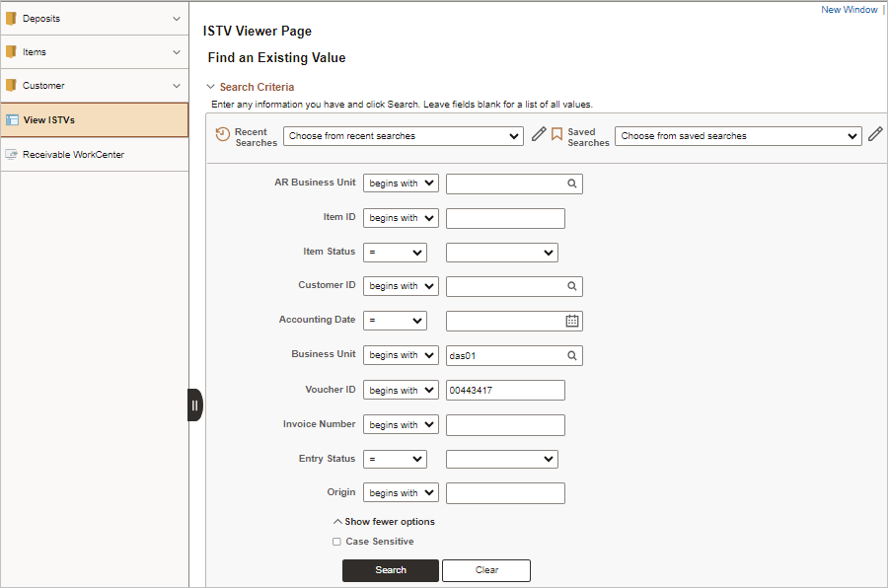Select View ISTVs in sidebar

coord(95,120)
